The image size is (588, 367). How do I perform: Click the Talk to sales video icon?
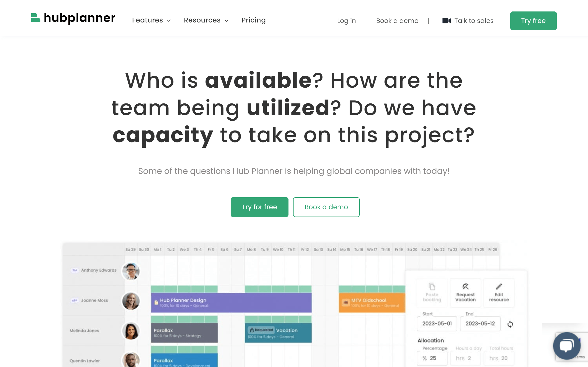click(446, 21)
